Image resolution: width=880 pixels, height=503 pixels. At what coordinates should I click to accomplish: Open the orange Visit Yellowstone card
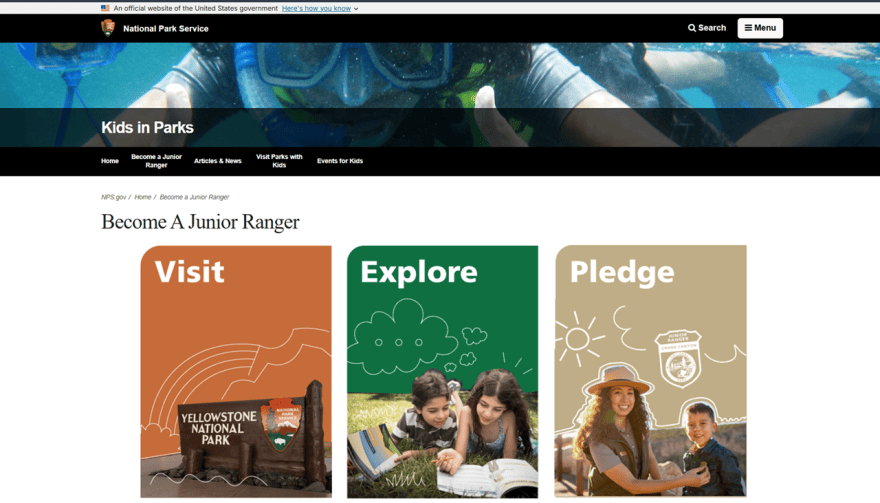coord(236,372)
